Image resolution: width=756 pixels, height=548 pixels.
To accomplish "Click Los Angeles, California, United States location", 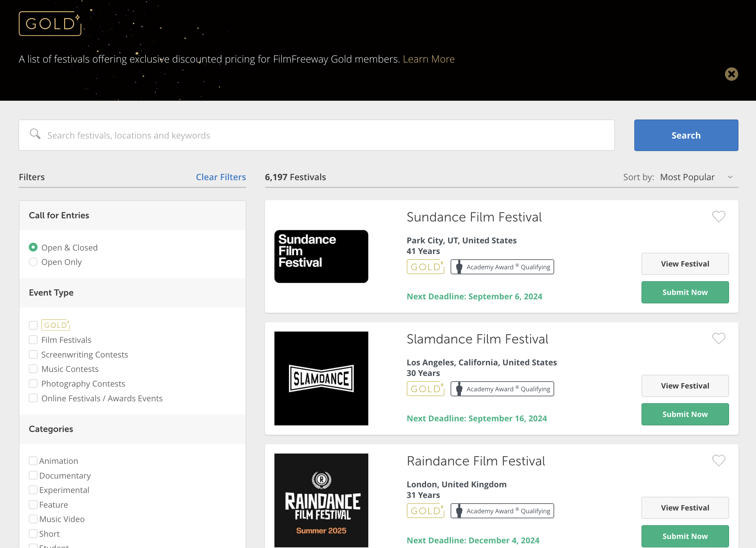I will (482, 362).
